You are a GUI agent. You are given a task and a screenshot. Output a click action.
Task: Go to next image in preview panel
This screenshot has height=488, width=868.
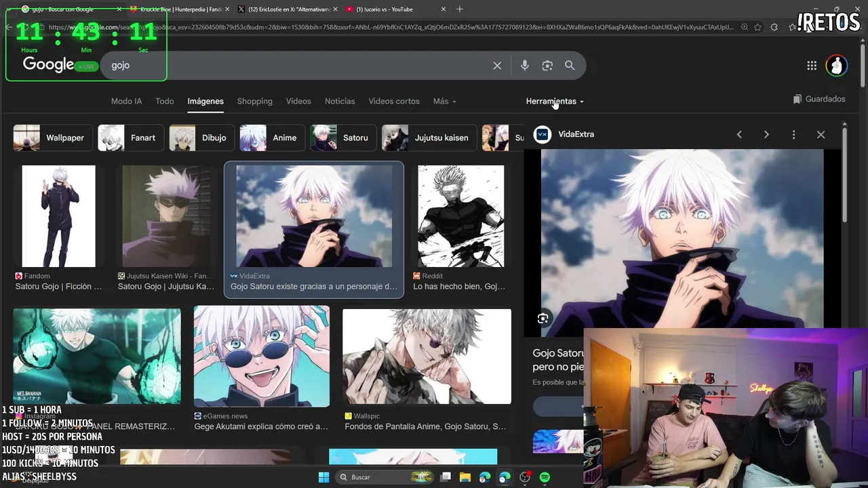[x=766, y=135]
